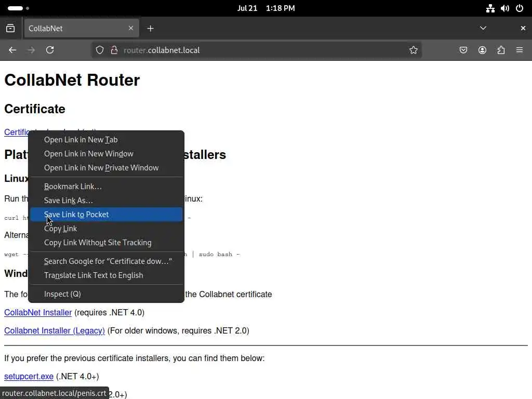The image size is (532, 399).
Task: Open the Extensions puzzle icon
Action: click(x=501, y=50)
